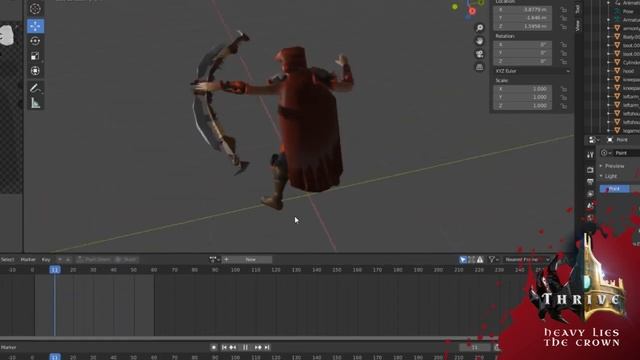Click red X axis on navigation gizmo
Viewport: 640px width, 360px height.
tap(472, 11)
